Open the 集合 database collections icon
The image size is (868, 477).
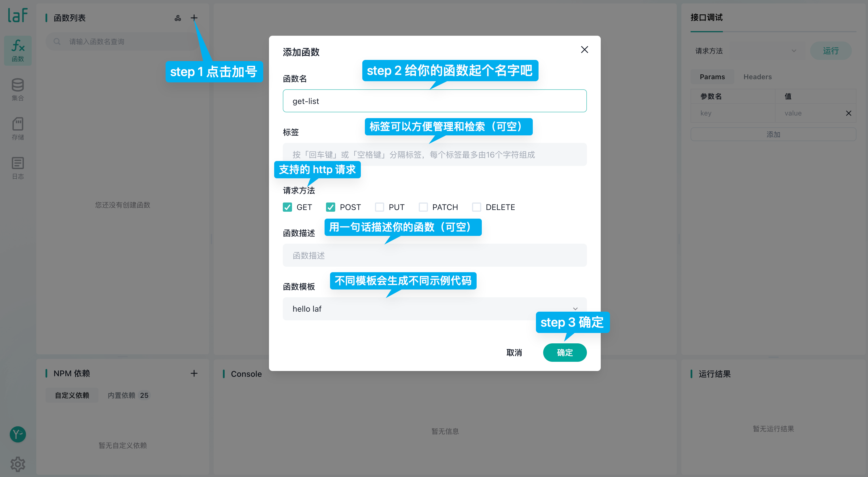pos(18,90)
